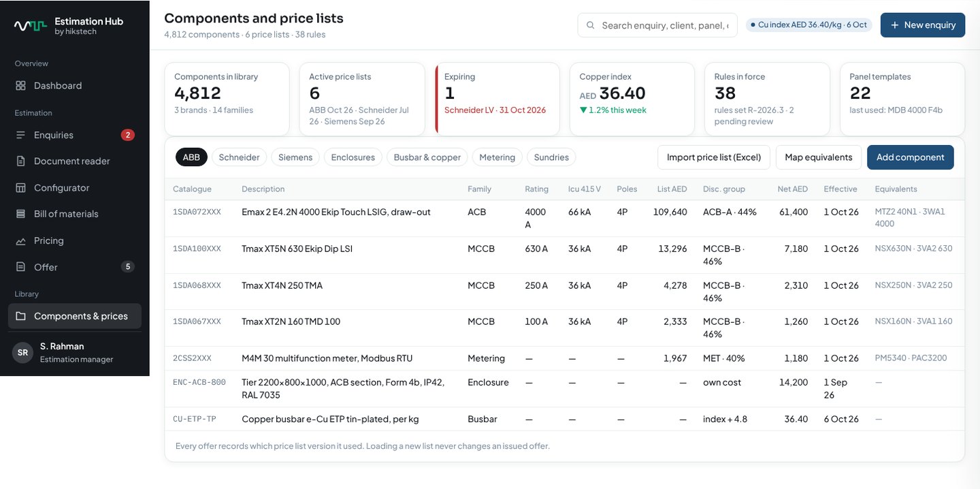Open the Active price lists card
Viewport: 980px width, 489px height.
(362, 99)
